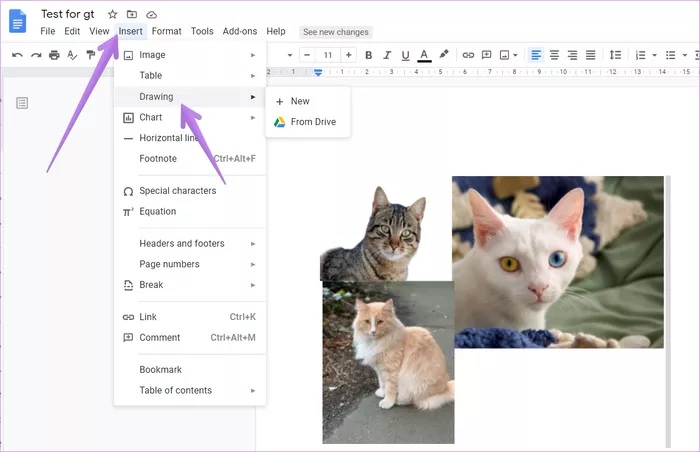The width and height of the screenshot is (700, 452).
Task: Increase font size with plus button
Action: pos(348,55)
